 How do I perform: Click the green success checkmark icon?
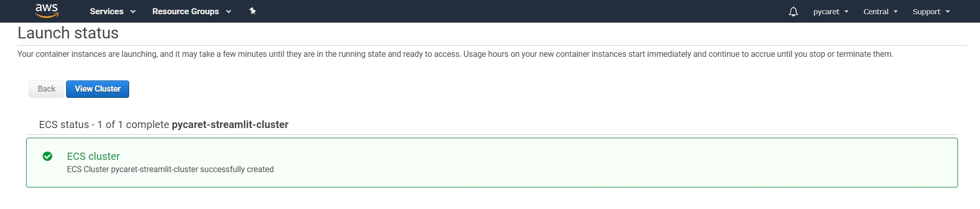[x=48, y=156]
